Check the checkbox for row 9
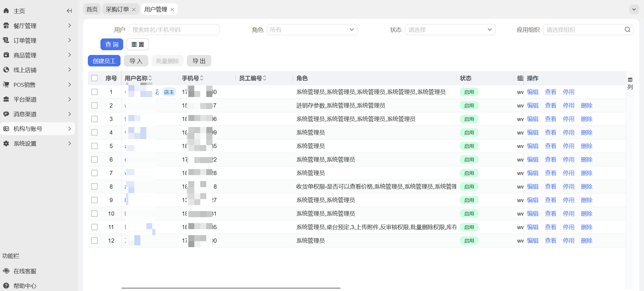This screenshot has width=644, height=291. [94, 200]
